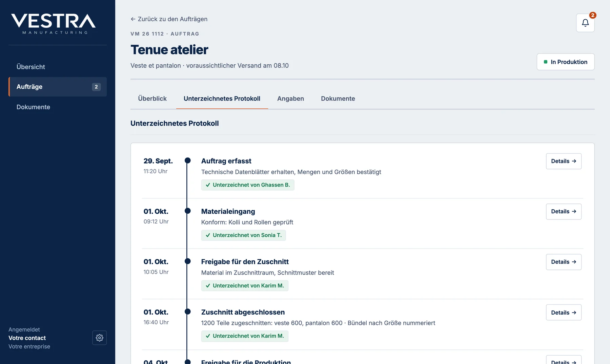Image resolution: width=610 pixels, height=364 pixels.
Task: Open the Dokumente tab of the order
Action: pos(338,99)
